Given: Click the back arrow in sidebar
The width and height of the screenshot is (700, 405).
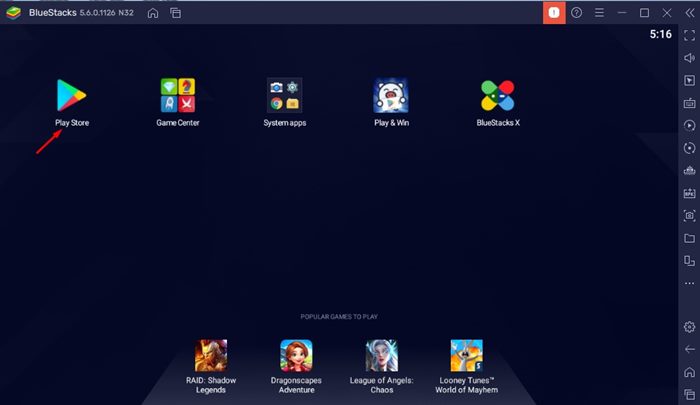Looking at the screenshot, I should (689, 349).
